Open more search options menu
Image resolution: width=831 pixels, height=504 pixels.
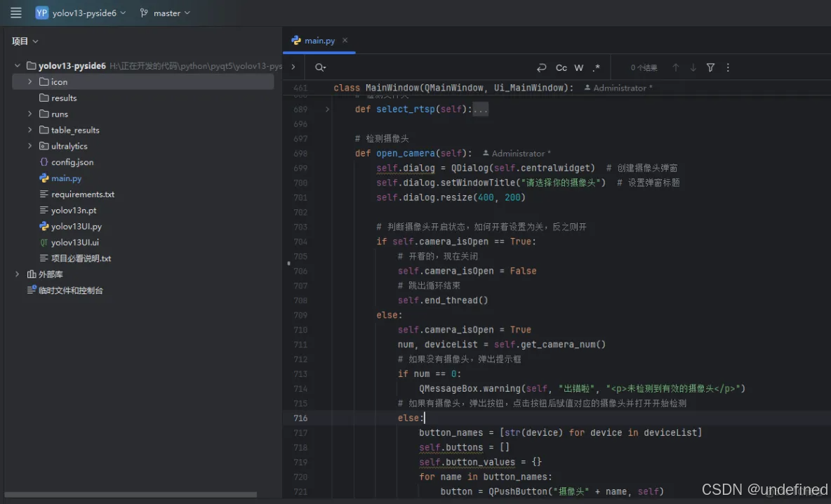coord(728,67)
